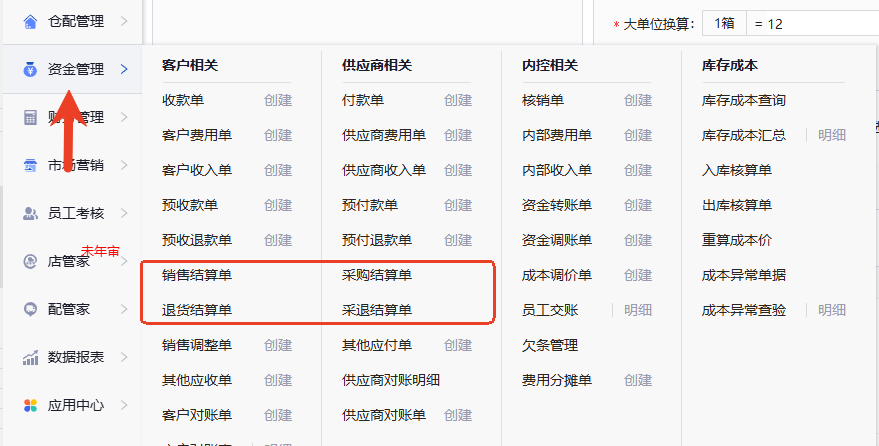Click the 财务管理 calculator icon

pos(29,117)
